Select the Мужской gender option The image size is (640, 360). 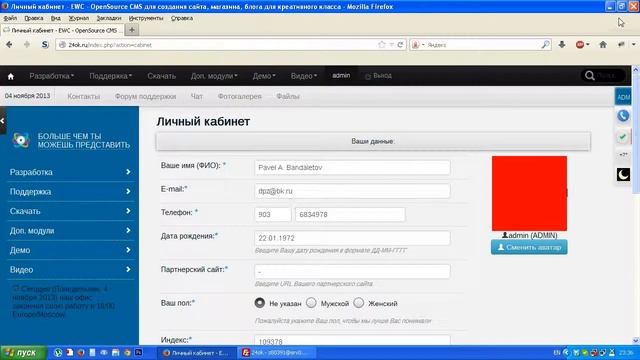pos(311,303)
